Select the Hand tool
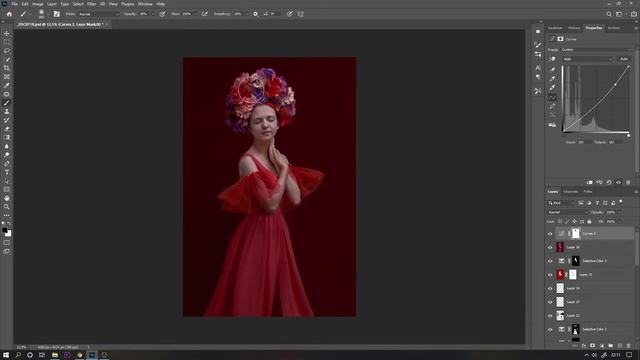The height and width of the screenshot is (360, 640). pos(7,198)
